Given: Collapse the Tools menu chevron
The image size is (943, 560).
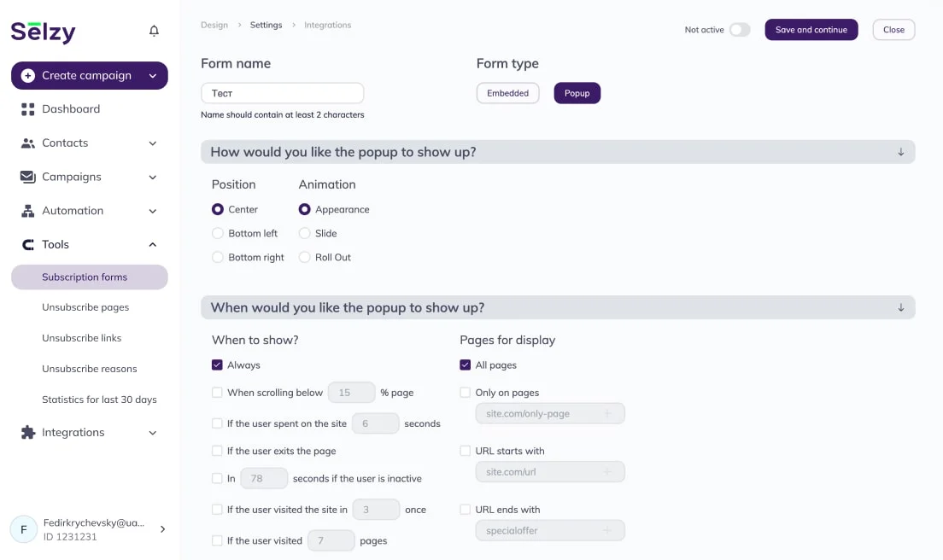Looking at the screenshot, I should click(x=153, y=245).
